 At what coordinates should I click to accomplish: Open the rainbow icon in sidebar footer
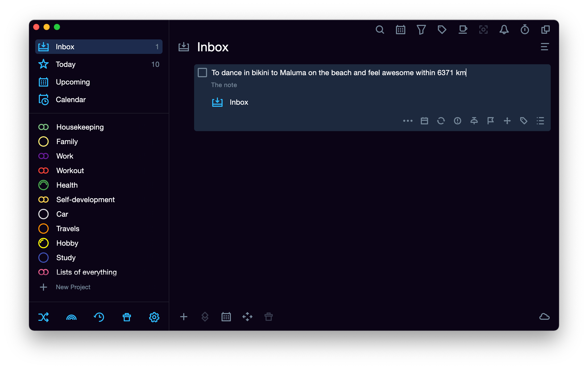coord(71,317)
